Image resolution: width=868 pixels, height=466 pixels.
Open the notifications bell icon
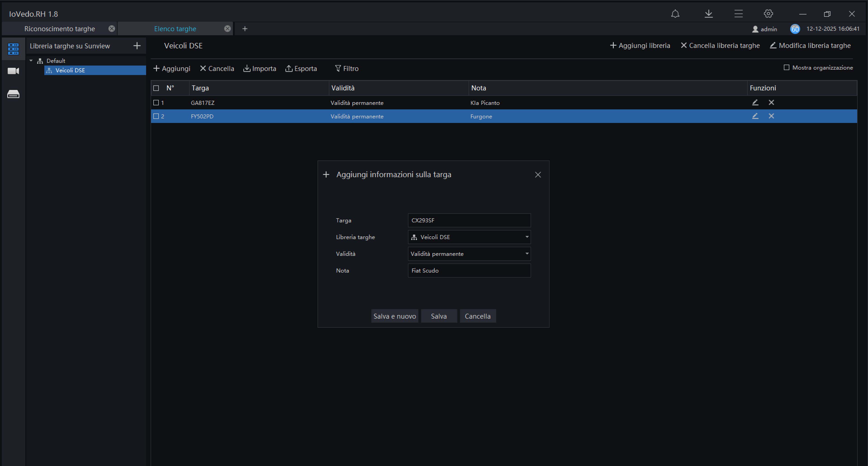coord(675,14)
